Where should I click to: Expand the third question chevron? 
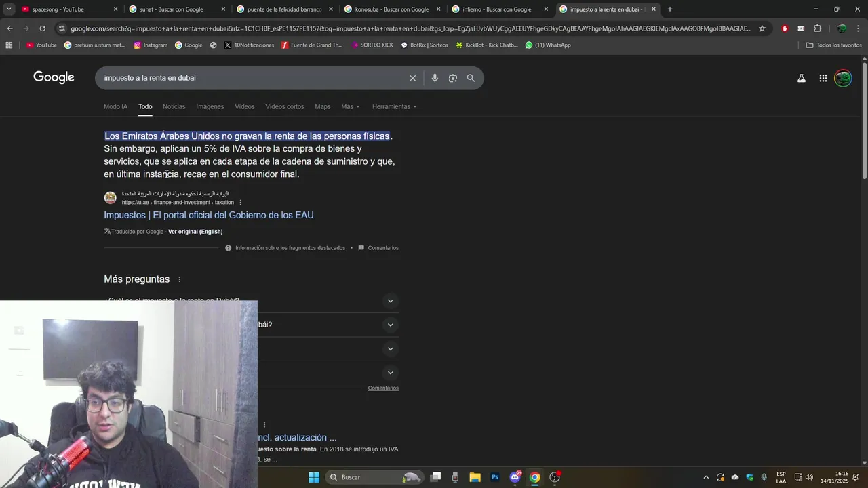[x=390, y=349]
